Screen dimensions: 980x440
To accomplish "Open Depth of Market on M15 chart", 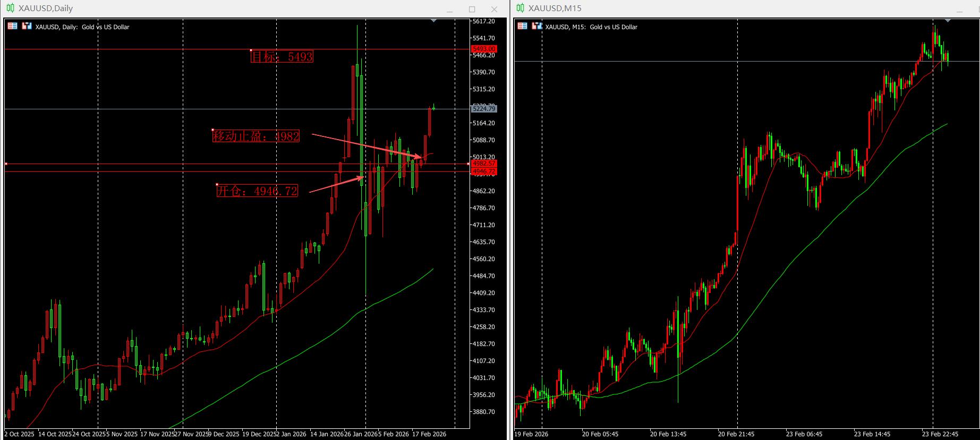I will (x=537, y=26).
